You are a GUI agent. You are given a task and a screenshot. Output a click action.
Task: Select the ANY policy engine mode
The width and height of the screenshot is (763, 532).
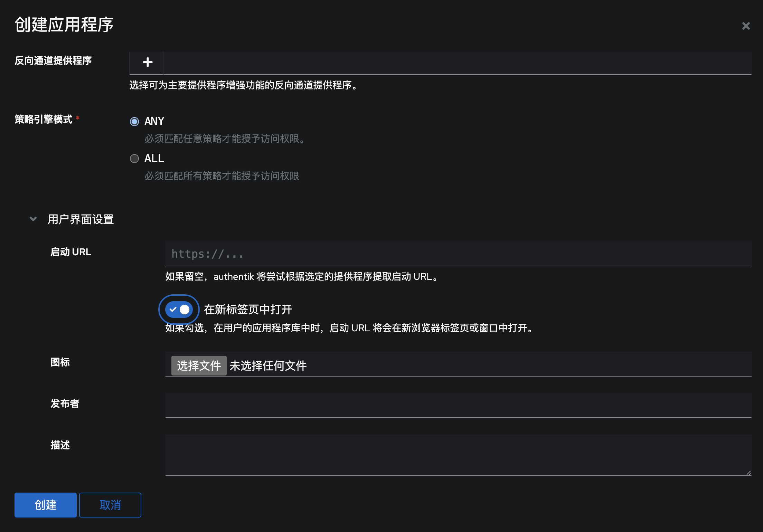pyautogui.click(x=134, y=121)
